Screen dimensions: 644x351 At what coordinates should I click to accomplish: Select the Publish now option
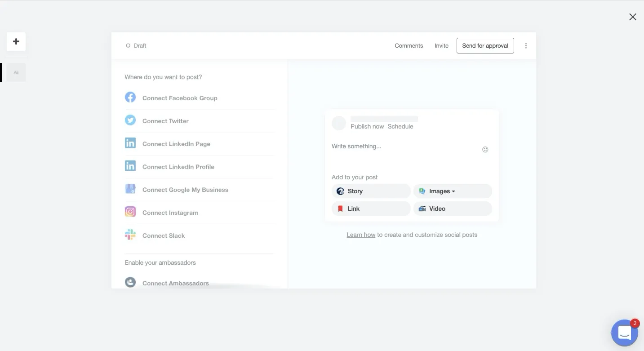(x=367, y=127)
